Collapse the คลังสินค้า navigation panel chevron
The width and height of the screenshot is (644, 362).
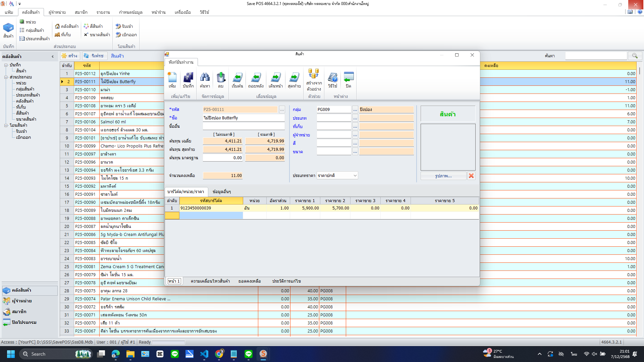(x=53, y=56)
